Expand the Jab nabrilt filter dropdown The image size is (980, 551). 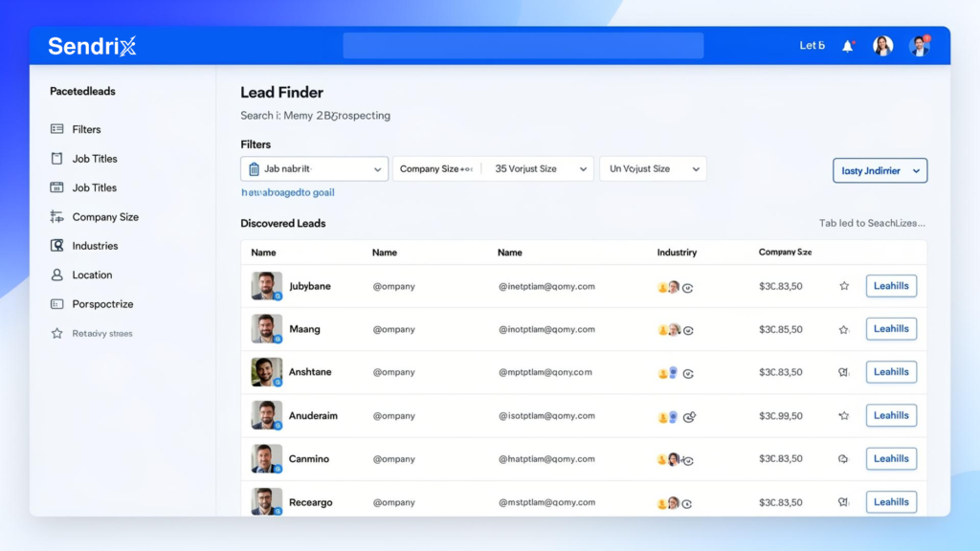(x=314, y=169)
